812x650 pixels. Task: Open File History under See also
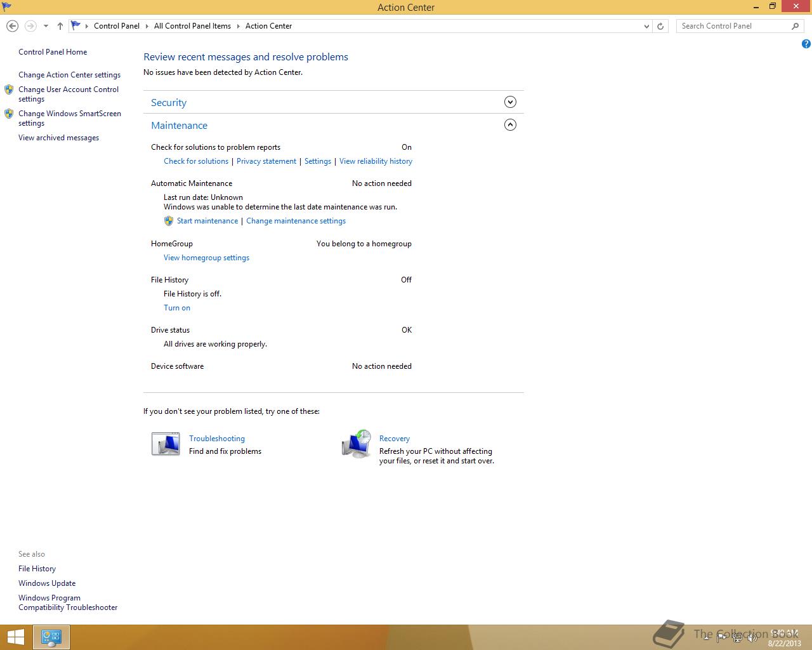37,569
